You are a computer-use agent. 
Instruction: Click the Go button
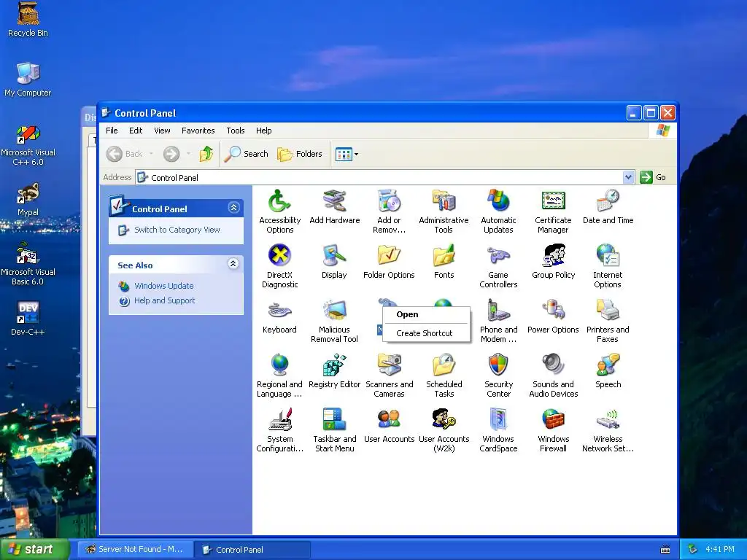point(653,178)
